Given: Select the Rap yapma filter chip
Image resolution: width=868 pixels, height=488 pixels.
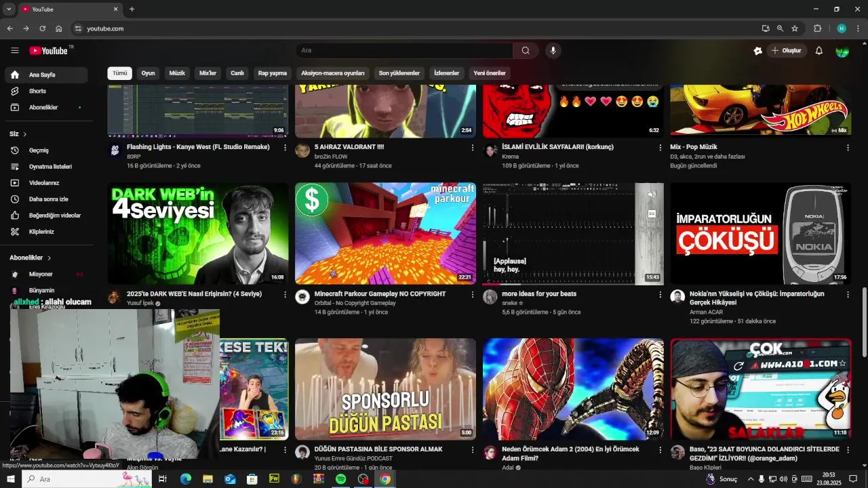Looking at the screenshot, I should [273, 73].
